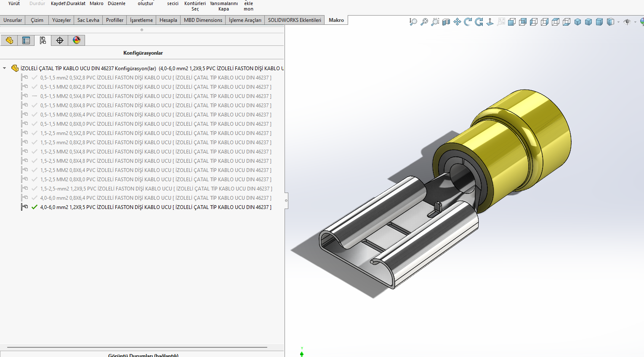
Task: Collapse the left panel using its edge handle
Action: coord(286,201)
